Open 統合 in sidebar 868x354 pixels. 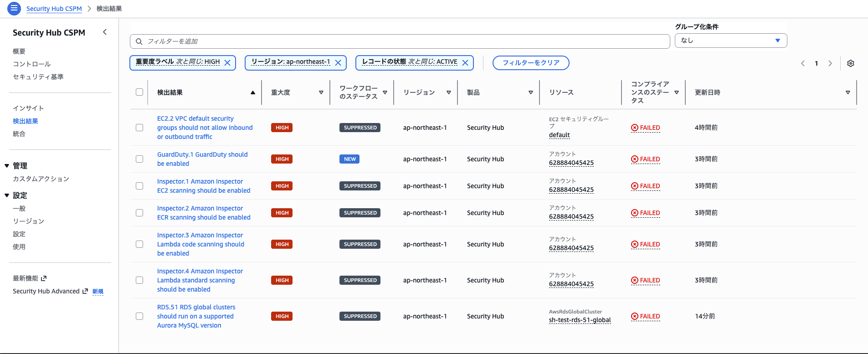[19, 134]
